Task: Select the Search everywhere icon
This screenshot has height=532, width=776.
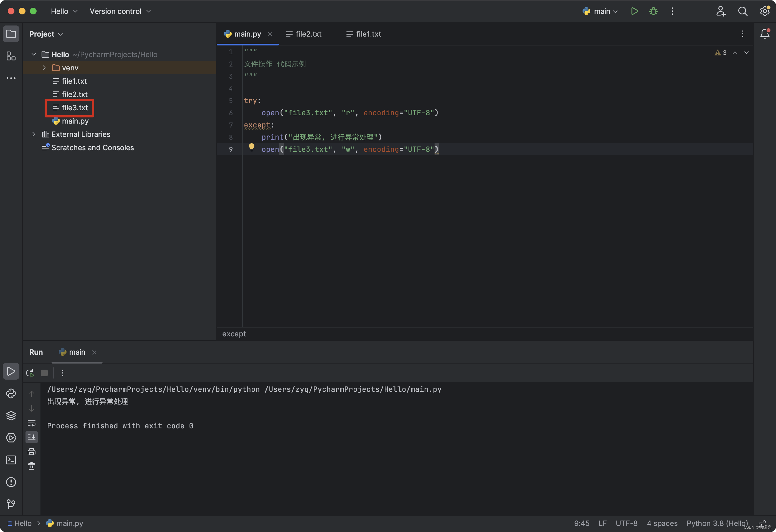Action: pyautogui.click(x=742, y=11)
